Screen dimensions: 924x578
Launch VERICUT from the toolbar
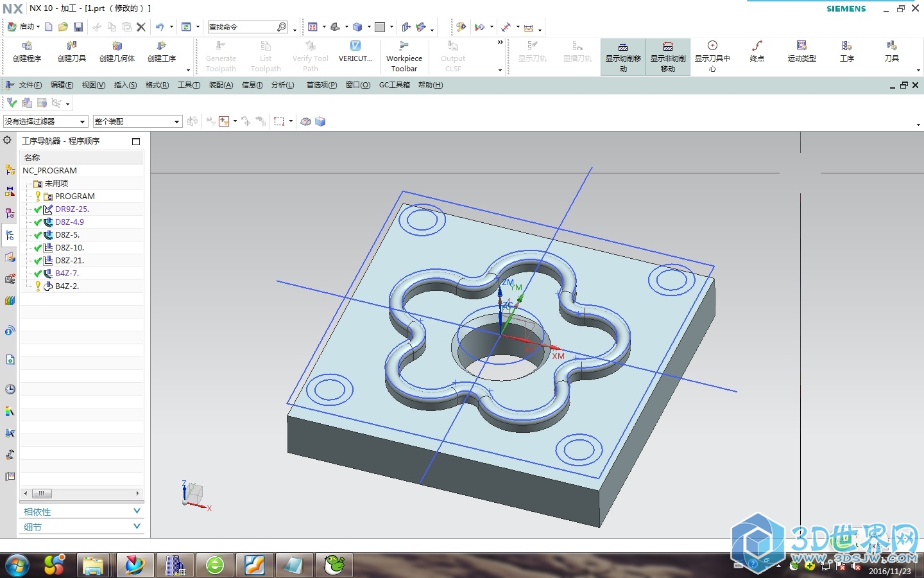[355, 51]
